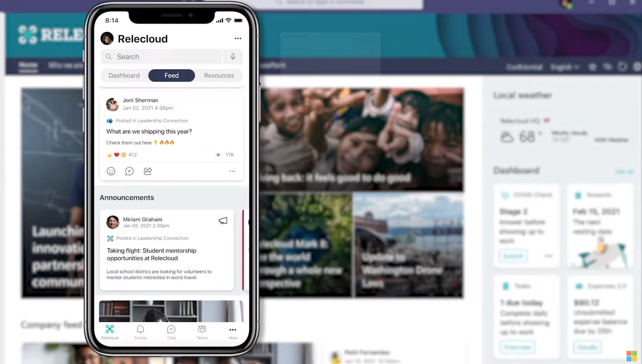The image size is (642, 364).
Task: Expand the top-right ellipsis in Relecloud header
Action: (238, 38)
